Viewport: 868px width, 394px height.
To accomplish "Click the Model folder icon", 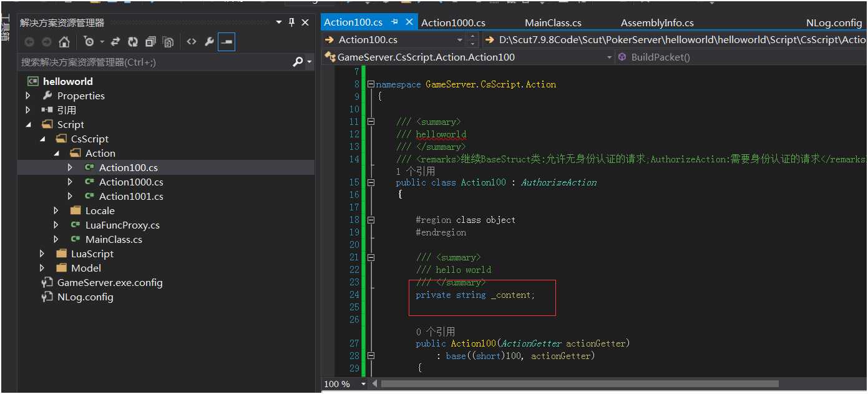I will 61,268.
